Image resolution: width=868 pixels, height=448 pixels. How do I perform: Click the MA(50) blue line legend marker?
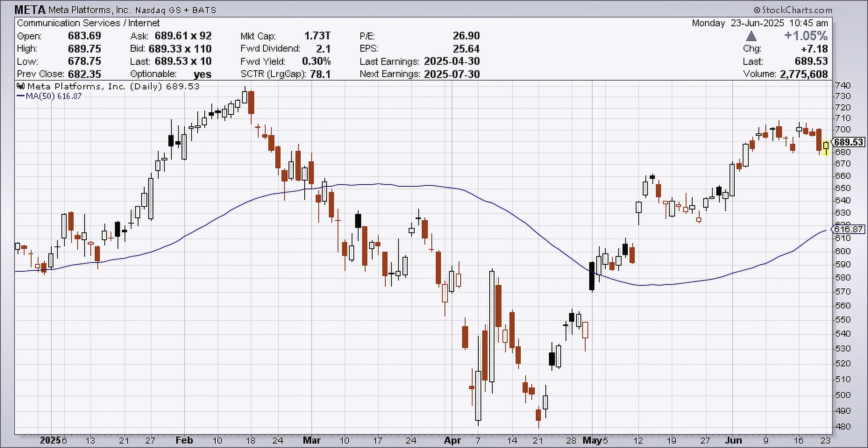point(20,96)
